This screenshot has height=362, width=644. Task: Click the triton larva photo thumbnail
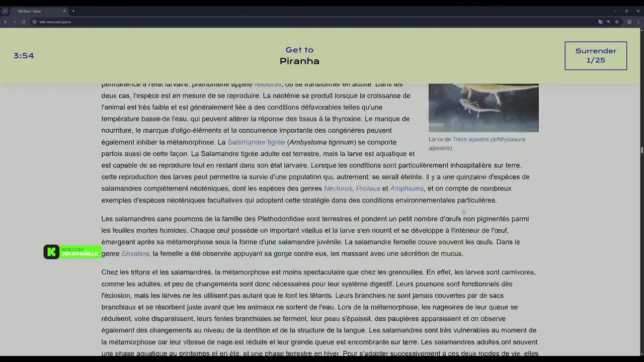[484, 108]
